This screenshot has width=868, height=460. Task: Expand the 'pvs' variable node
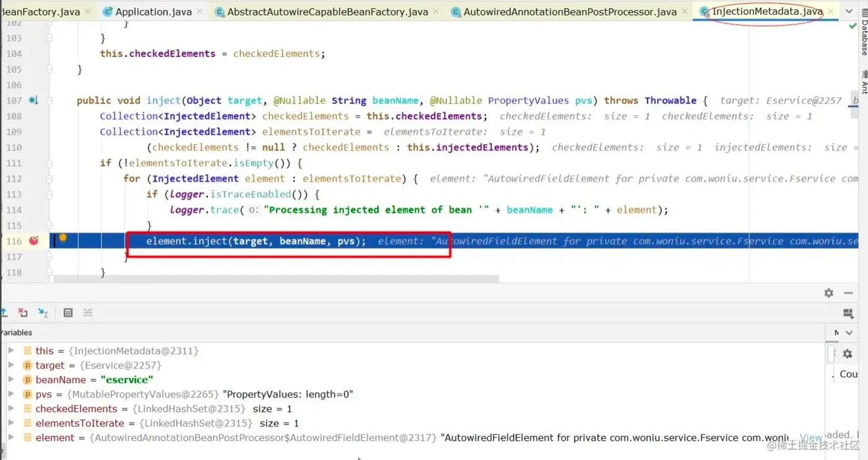11,394
